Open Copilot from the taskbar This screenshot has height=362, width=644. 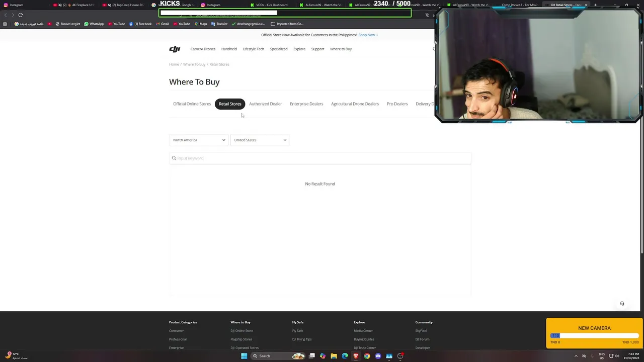tap(323, 356)
